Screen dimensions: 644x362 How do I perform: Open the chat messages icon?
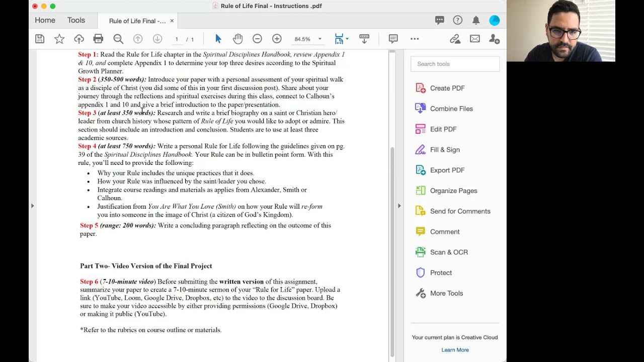(x=440, y=20)
